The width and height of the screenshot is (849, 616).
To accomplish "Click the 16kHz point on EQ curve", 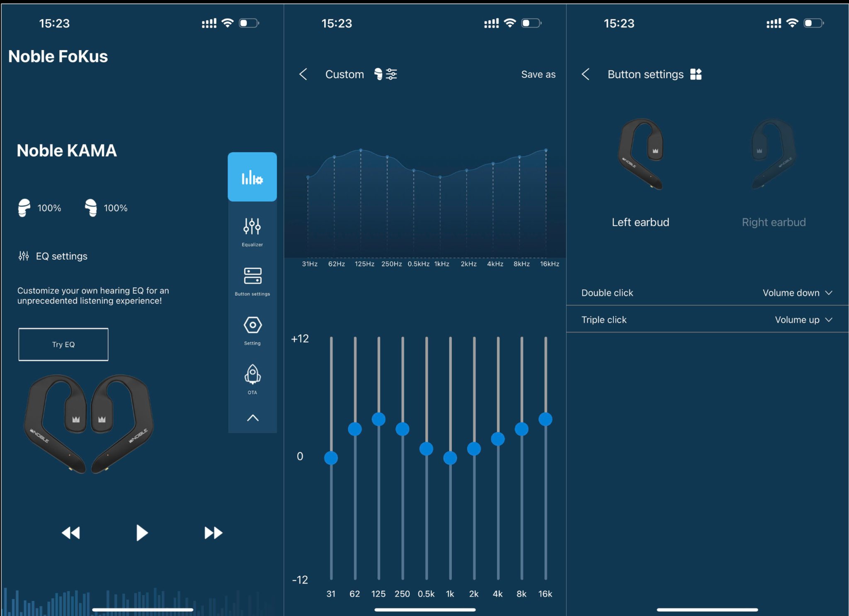I will 546,150.
